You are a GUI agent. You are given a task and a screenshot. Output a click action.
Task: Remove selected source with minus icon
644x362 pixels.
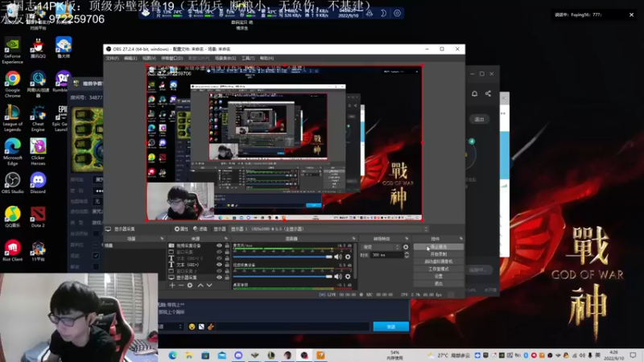point(180,286)
